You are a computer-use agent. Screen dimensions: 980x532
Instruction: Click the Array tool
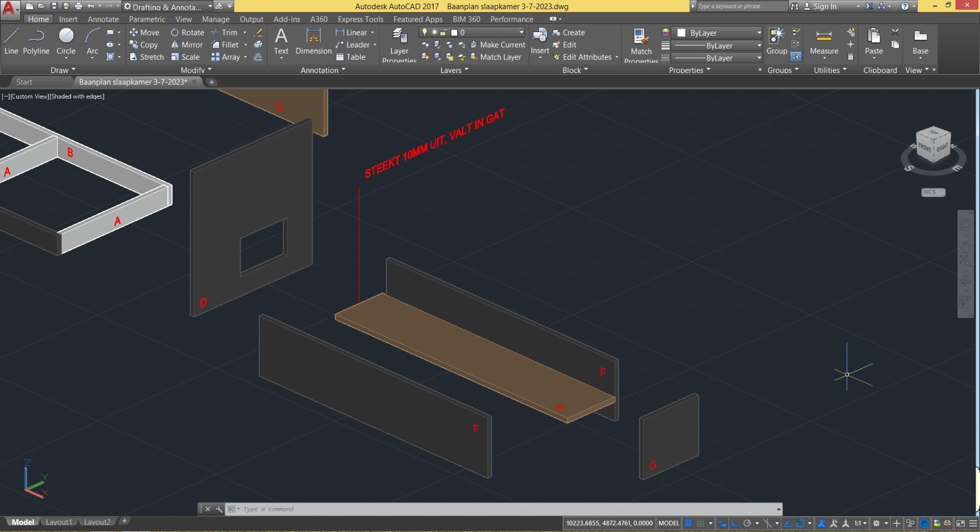click(225, 57)
